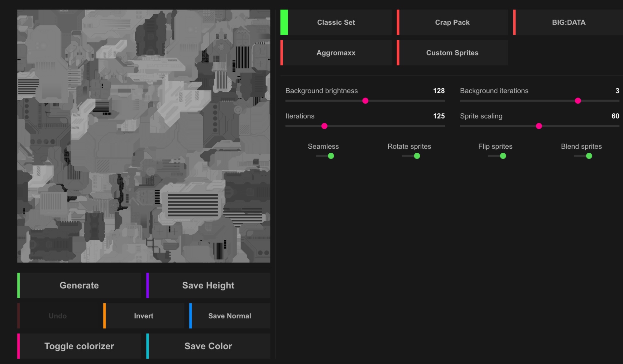
Task: Click the Background brightness slider handle
Action: click(x=365, y=100)
